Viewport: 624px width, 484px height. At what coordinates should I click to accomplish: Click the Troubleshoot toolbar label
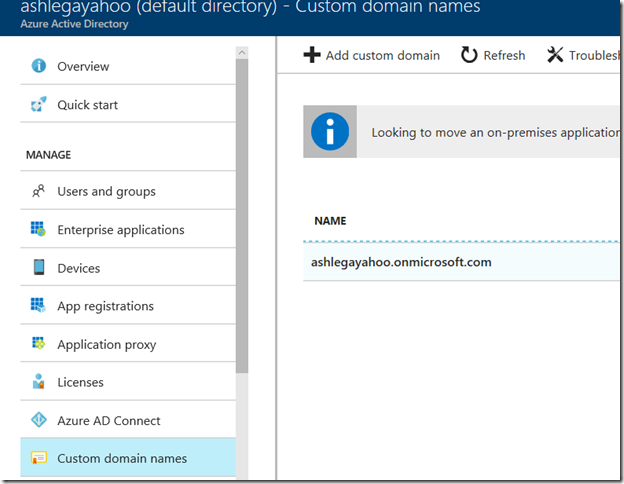(x=594, y=55)
